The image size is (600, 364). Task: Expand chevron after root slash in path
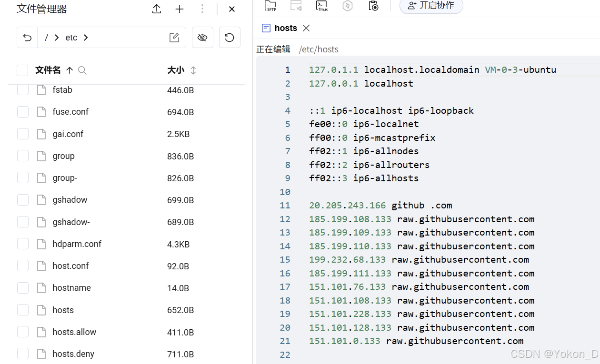point(57,38)
